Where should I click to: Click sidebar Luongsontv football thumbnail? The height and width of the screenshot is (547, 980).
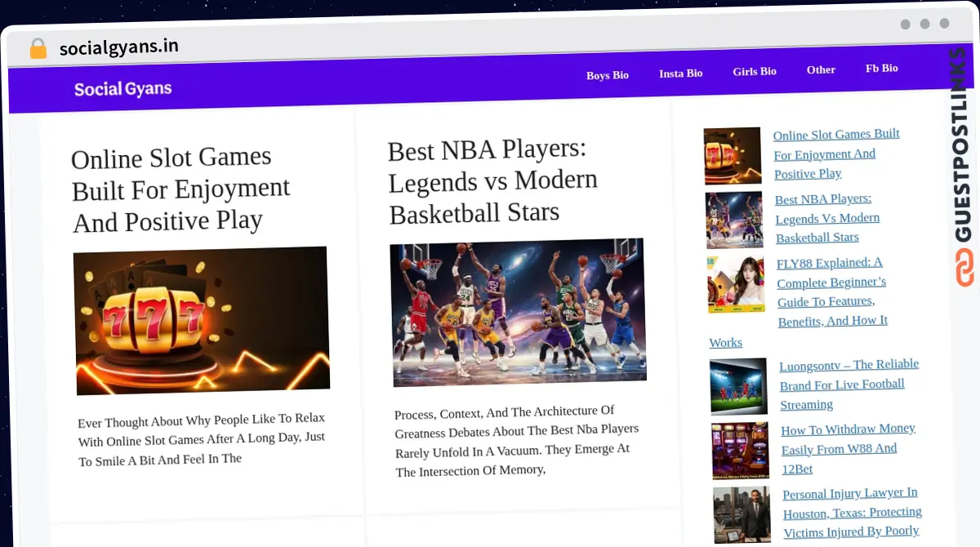coord(738,386)
